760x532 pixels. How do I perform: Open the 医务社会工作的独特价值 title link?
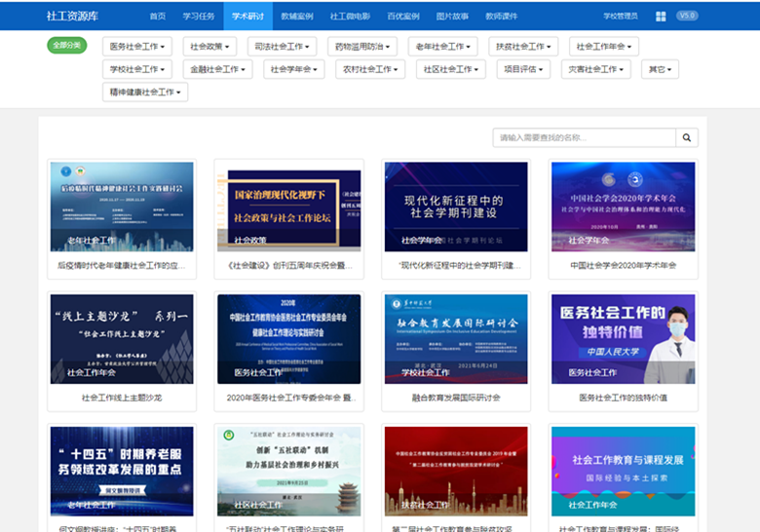pyautogui.click(x=623, y=398)
